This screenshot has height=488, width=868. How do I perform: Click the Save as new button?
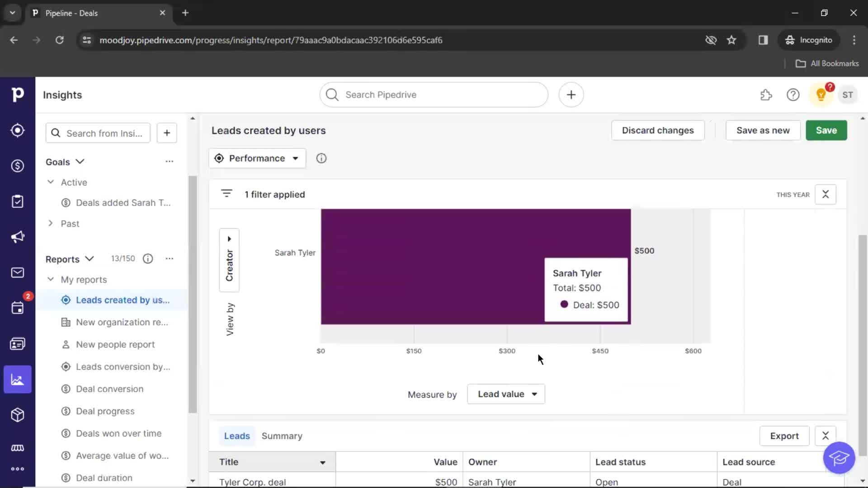point(763,130)
